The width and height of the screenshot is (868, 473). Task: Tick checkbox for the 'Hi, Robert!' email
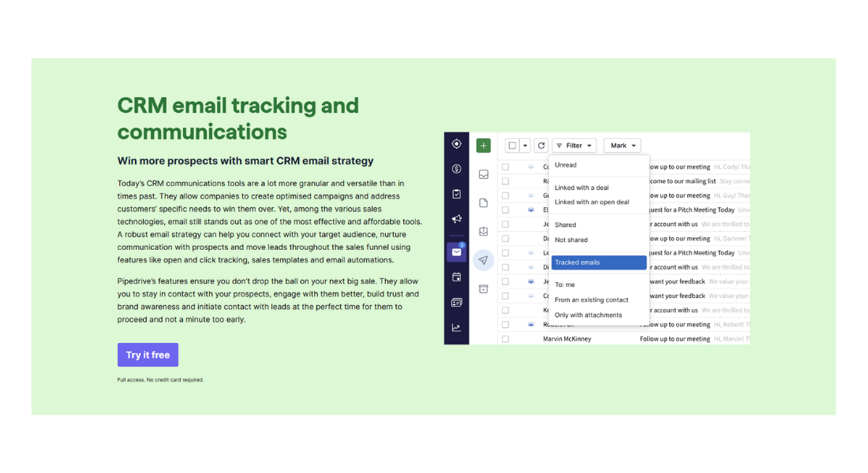(x=505, y=324)
